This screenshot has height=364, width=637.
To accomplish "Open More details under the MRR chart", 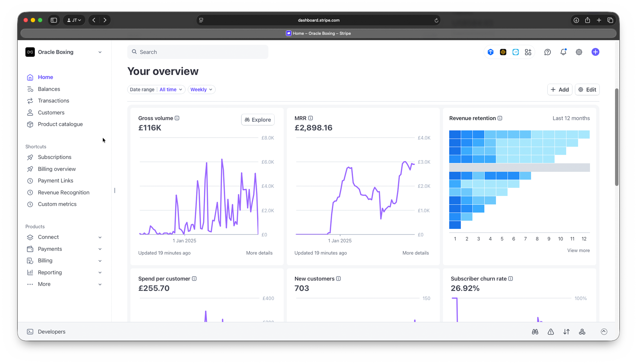I will click(415, 253).
